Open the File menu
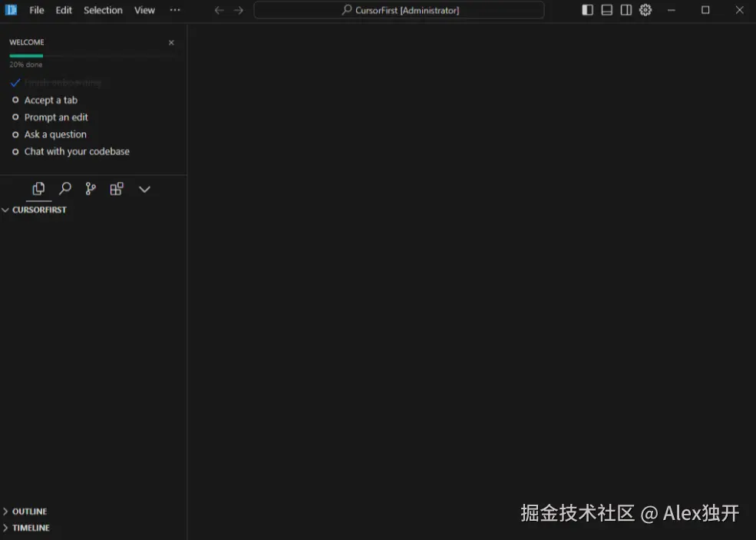Viewport: 756px width, 540px height. pos(36,10)
